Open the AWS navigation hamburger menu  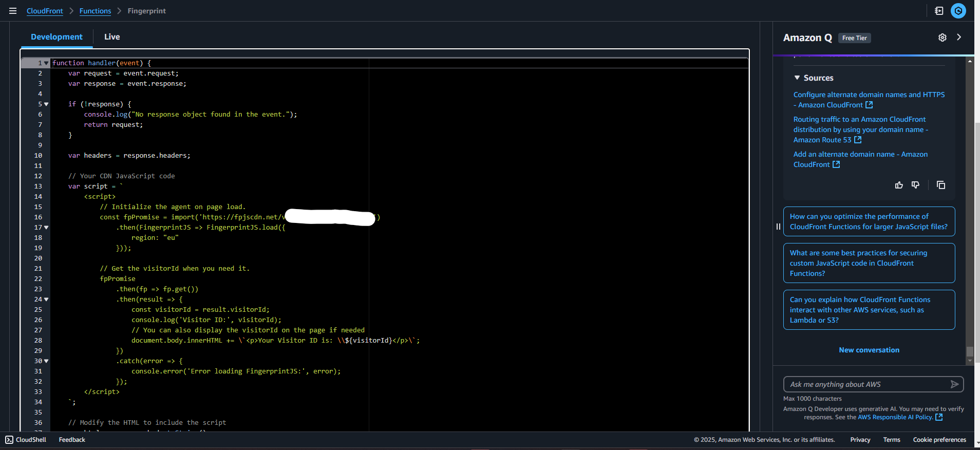pos(13,11)
